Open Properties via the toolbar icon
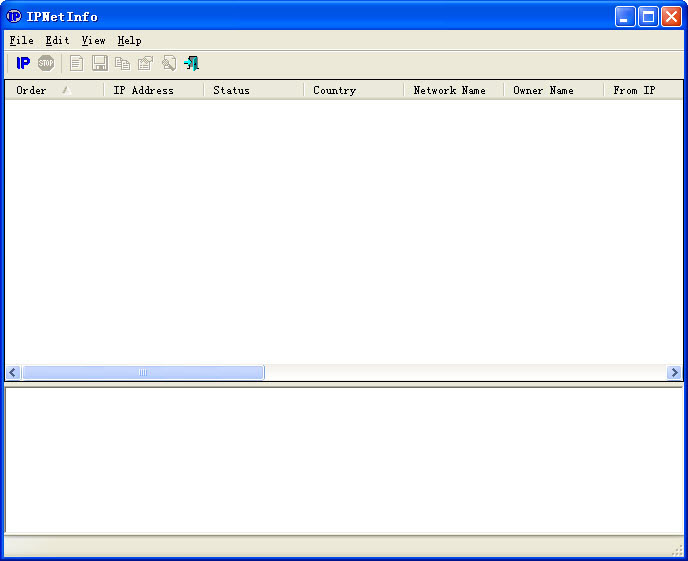 click(x=145, y=63)
